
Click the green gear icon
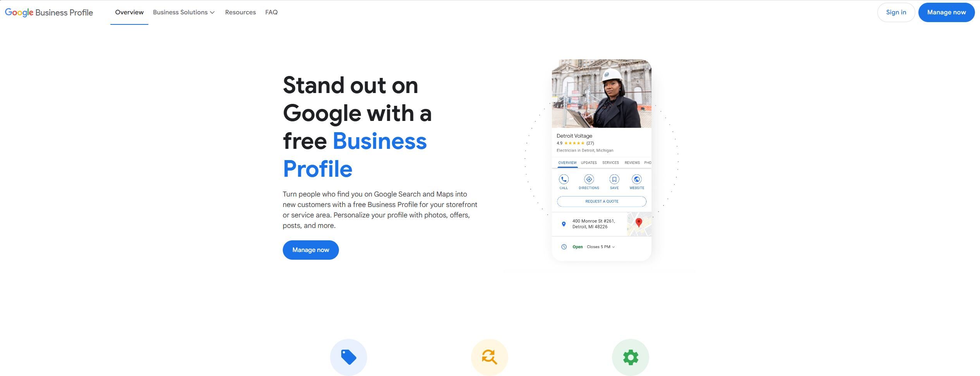coord(631,357)
